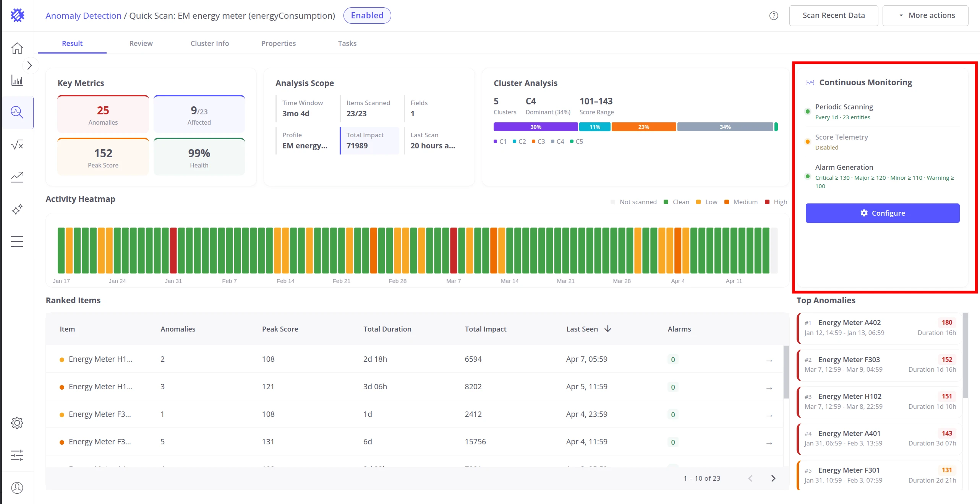Open Energy Meter A402 top anomaly card
Image resolution: width=980 pixels, height=504 pixels.
point(880,328)
